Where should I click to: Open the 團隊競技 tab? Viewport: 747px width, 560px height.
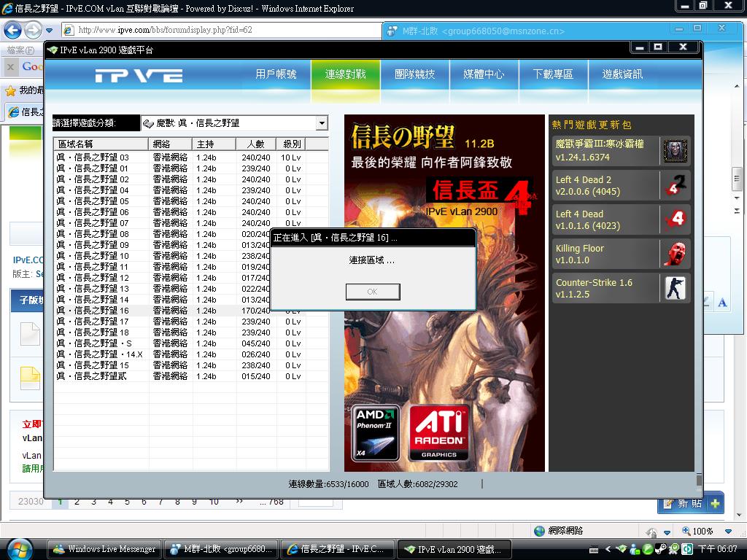click(x=414, y=74)
